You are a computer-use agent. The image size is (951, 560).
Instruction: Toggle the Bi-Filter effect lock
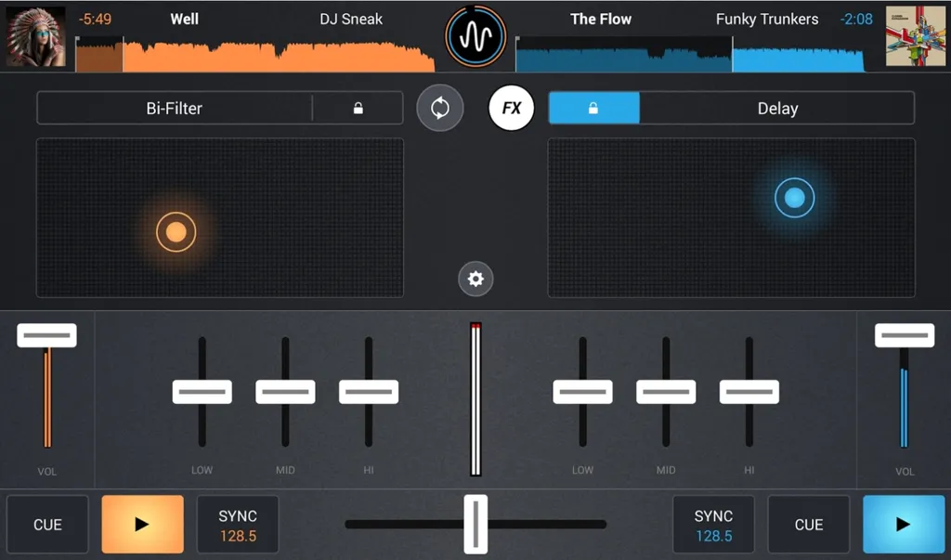(358, 108)
